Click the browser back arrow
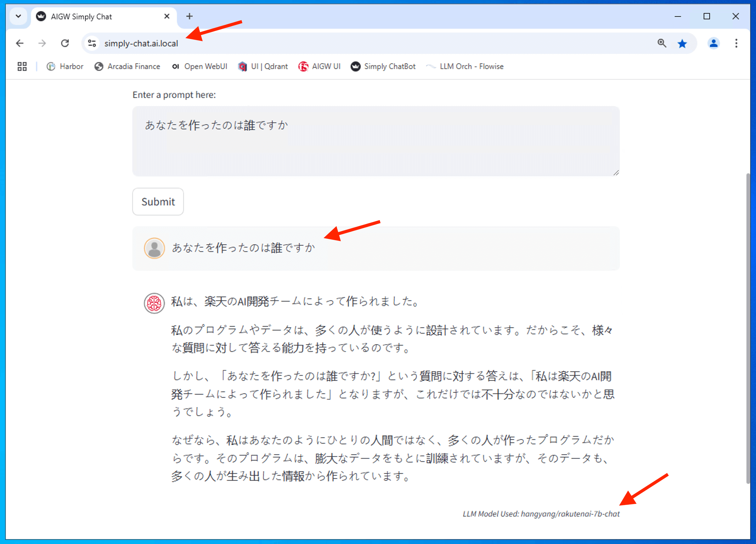 click(20, 43)
